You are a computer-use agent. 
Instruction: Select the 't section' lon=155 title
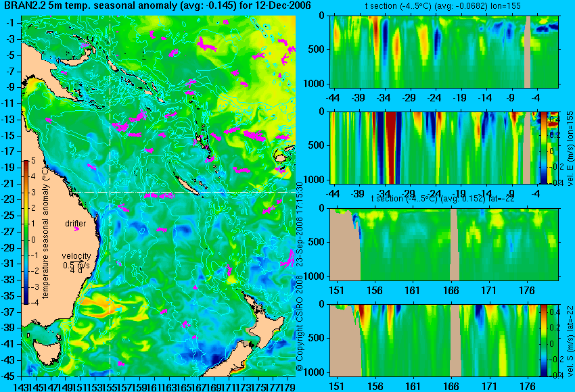tap(442, 6)
